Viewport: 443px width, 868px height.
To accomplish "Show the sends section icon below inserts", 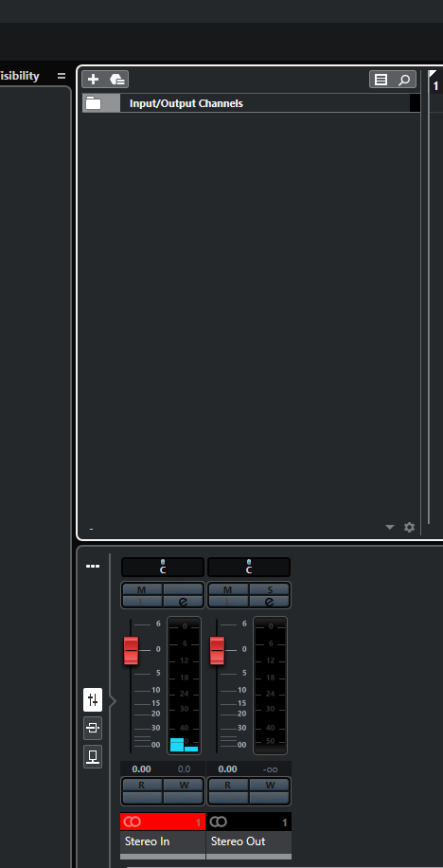I will [x=93, y=756].
